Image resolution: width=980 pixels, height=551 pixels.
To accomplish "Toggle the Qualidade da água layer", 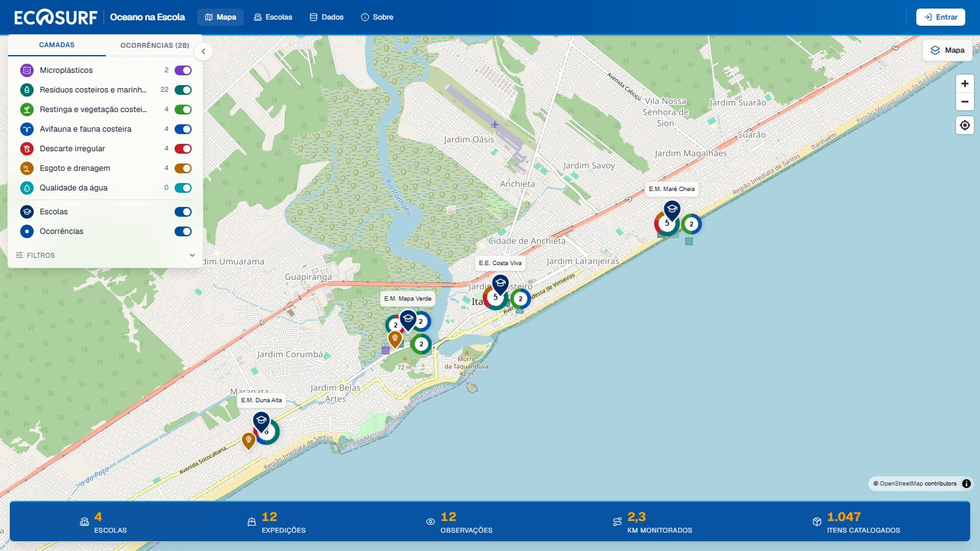I will click(x=183, y=188).
